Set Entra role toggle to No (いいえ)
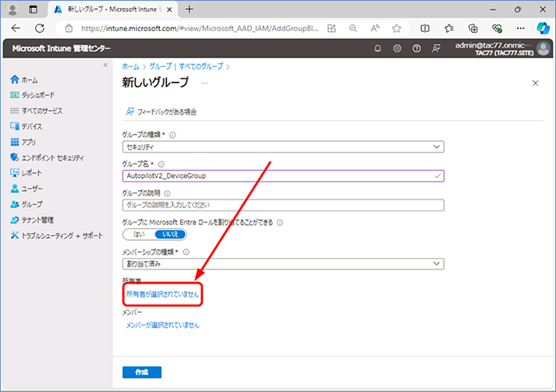Image resolution: width=556 pixels, height=392 pixels. pos(170,235)
